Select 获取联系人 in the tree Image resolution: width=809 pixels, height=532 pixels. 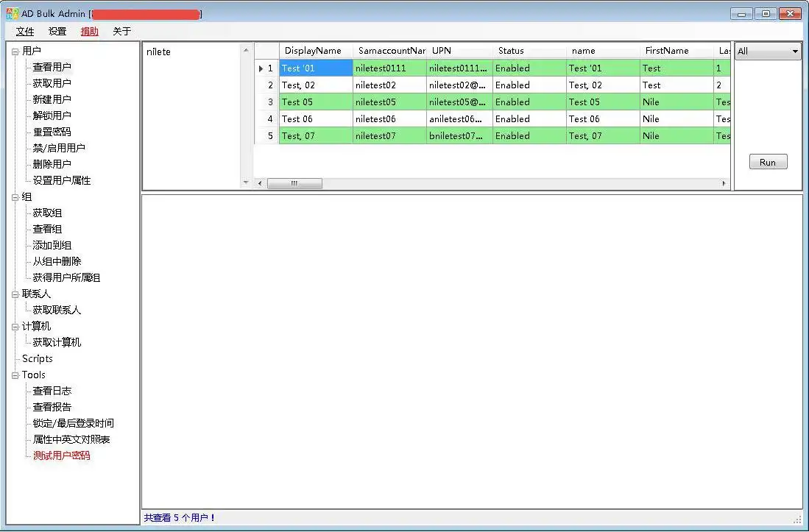[57, 310]
